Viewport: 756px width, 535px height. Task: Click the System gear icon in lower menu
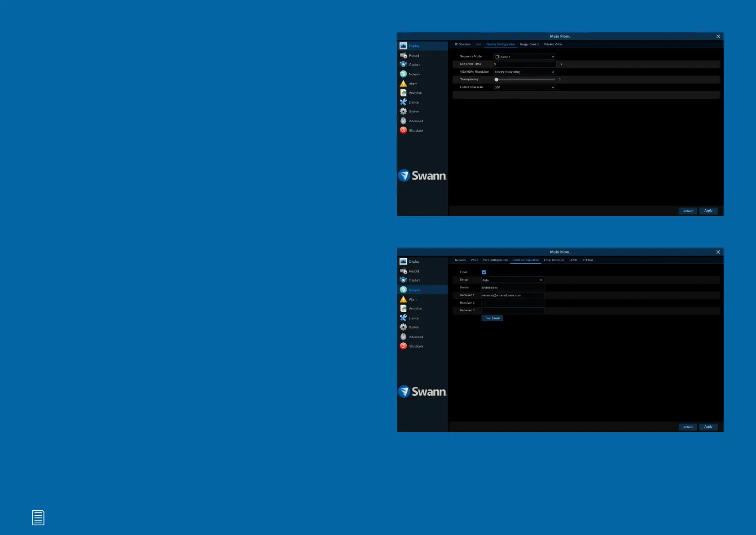[x=403, y=327]
